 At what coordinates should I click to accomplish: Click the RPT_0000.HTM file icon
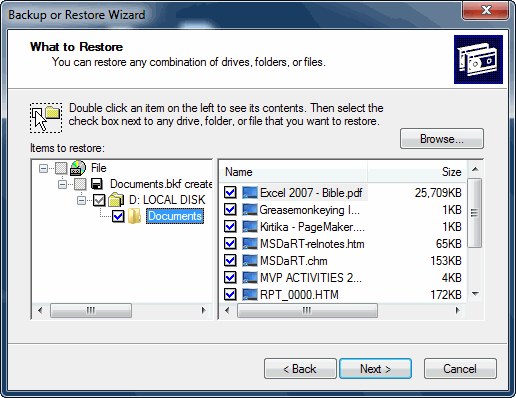click(x=250, y=295)
